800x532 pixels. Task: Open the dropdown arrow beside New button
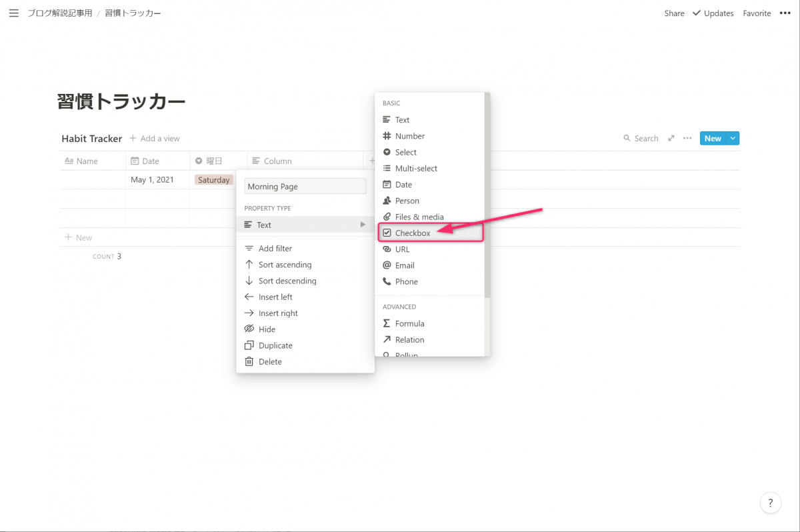733,139
